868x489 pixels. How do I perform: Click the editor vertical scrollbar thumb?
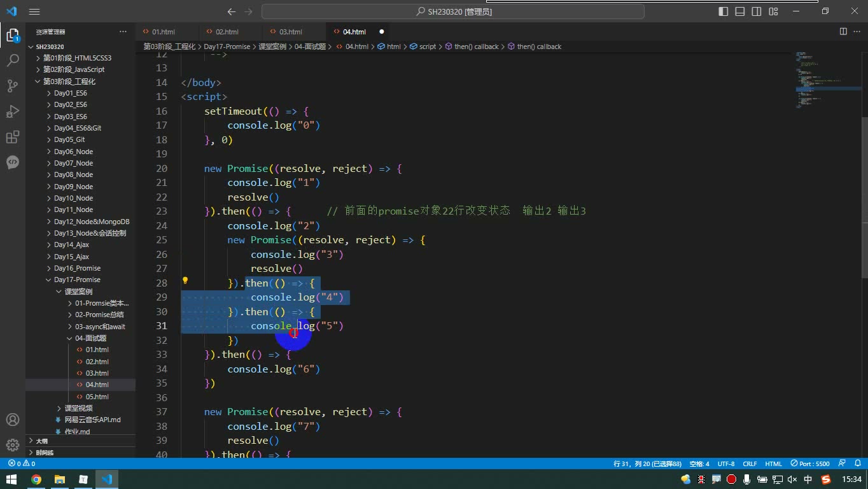click(x=865, y=197)
